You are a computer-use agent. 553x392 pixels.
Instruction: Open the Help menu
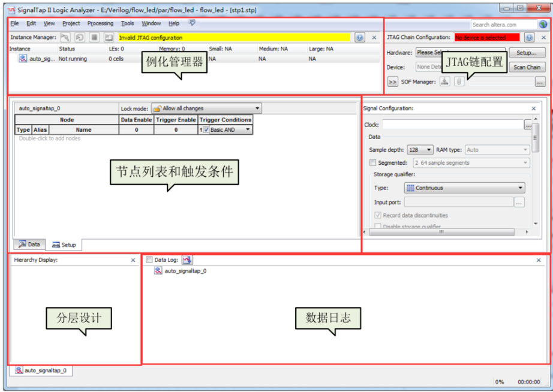click(x=174, y=23)
